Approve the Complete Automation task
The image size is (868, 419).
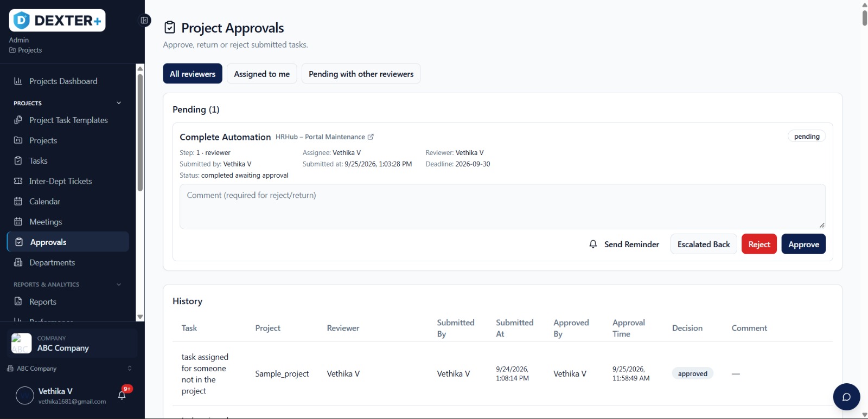click(x=803, y=244)
